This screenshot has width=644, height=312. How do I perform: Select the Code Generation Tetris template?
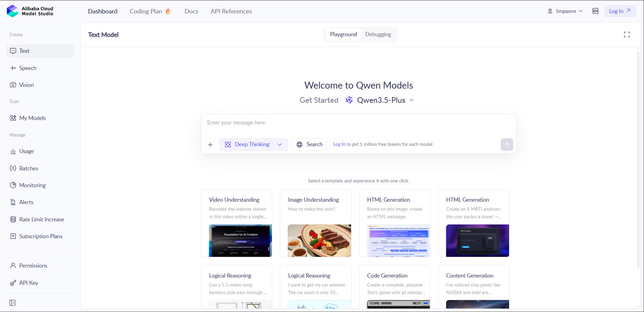[394, 287]
